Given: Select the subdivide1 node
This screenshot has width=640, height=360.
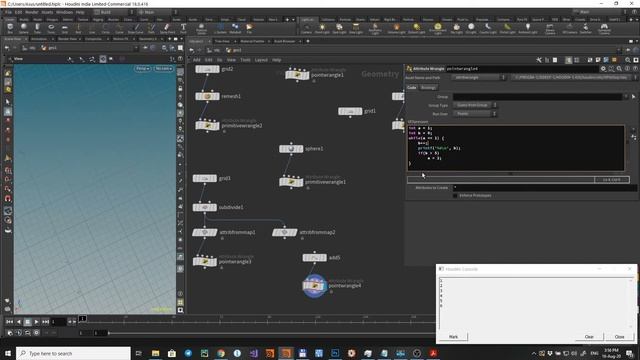Looking at the screenshot, I should coord(204,207).
